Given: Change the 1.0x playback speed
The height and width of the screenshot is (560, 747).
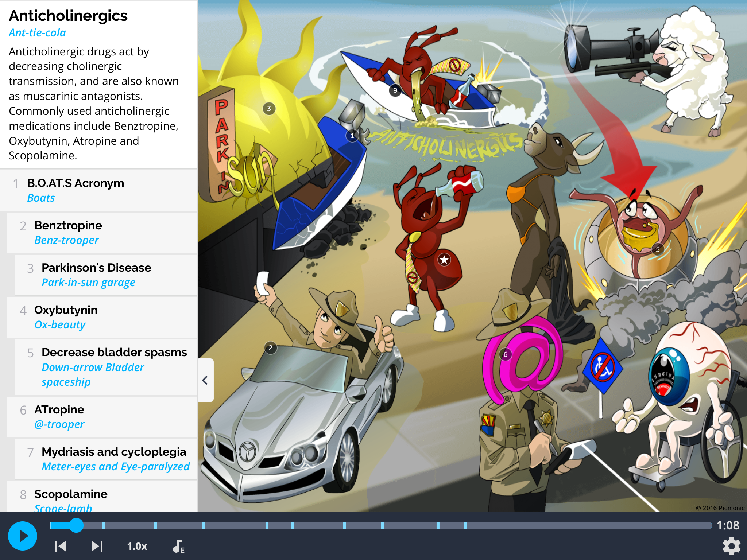Looking at the screenshot, I should pos(137,546).
